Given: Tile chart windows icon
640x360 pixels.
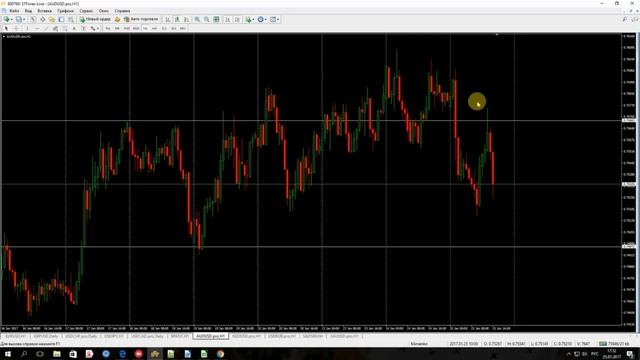Looking at the screenshot, I should coord(216,19).
